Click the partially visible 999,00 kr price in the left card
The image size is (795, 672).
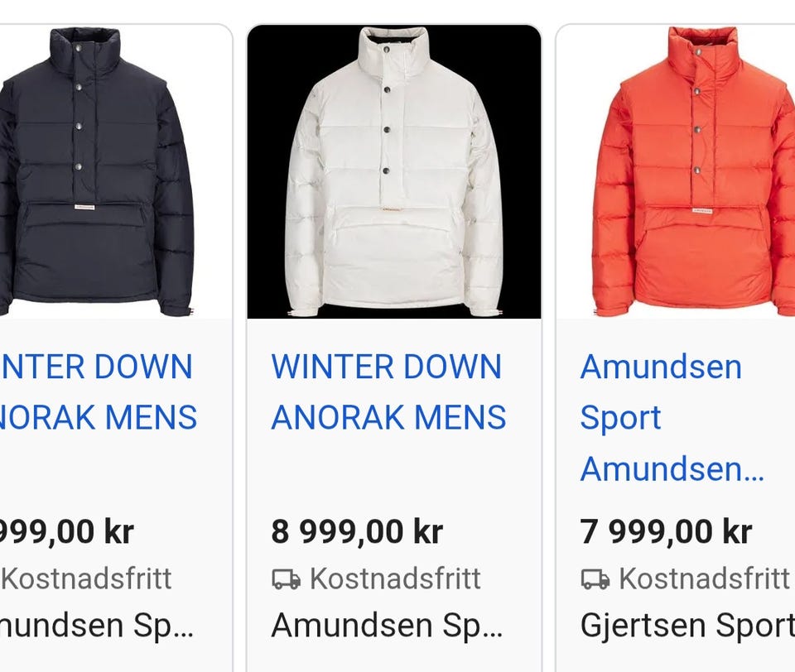pos(67,531)
